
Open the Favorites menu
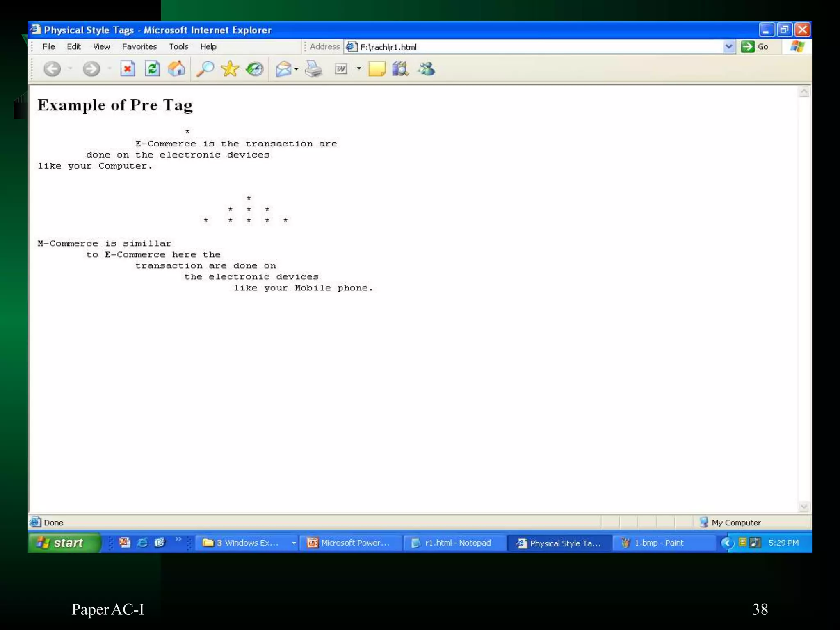click(x=139, y=47)
